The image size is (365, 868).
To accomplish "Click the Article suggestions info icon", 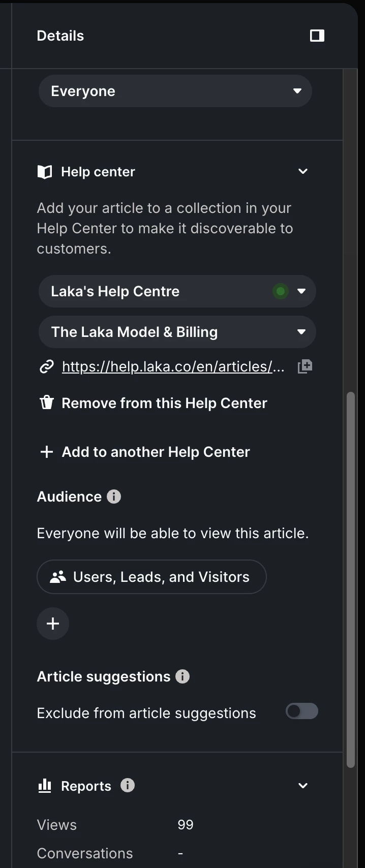I will click(x=182, y=676).
